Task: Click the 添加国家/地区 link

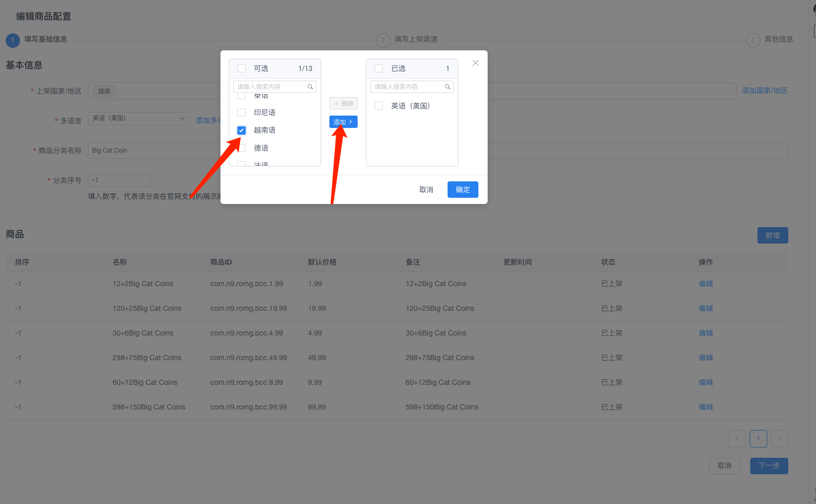Action: point(765,90)
